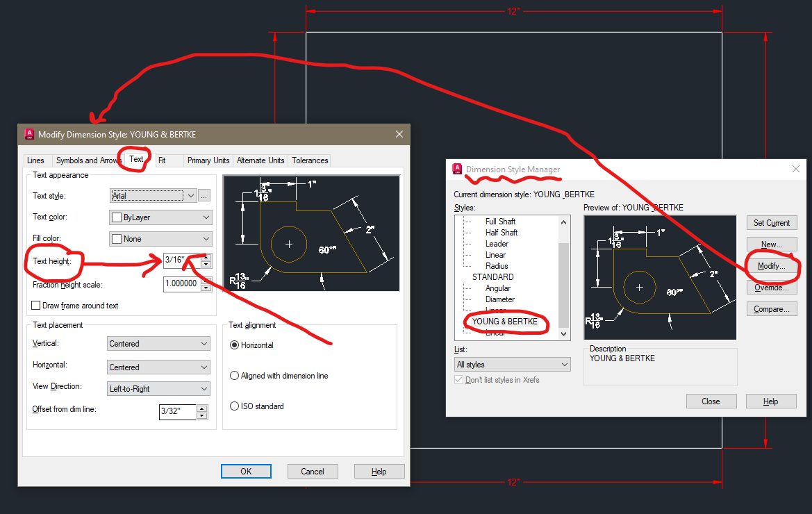Click the Compare... button
Image resolution: width=812 pixels, height=514 pixels.
click(x=772, y=309)
